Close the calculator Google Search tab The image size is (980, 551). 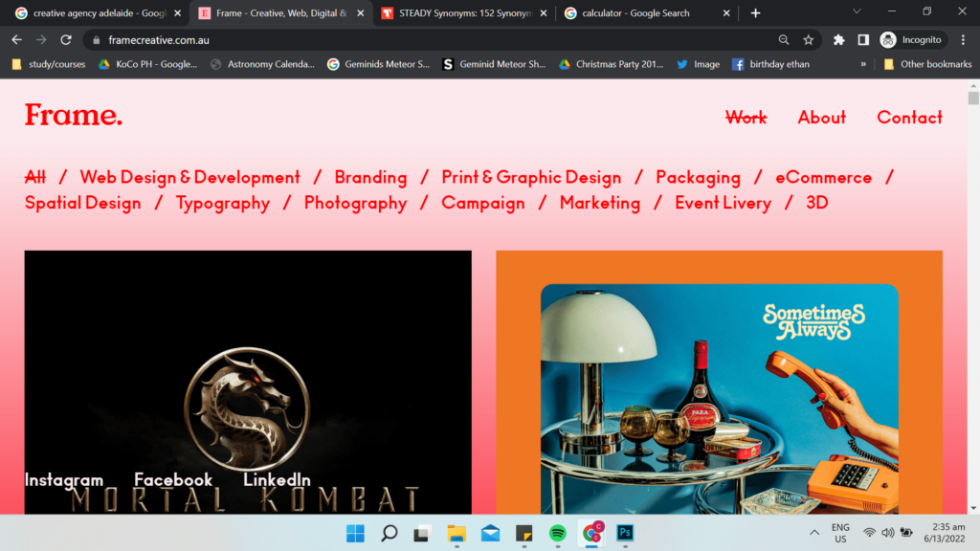[726, 13]
